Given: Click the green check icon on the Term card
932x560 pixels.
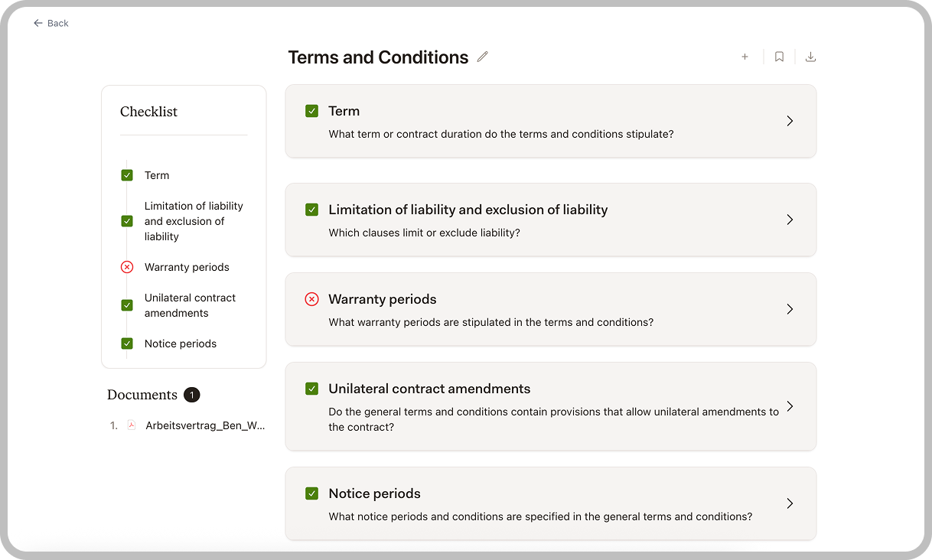Looking at the screenshot, I should [311, 111].
